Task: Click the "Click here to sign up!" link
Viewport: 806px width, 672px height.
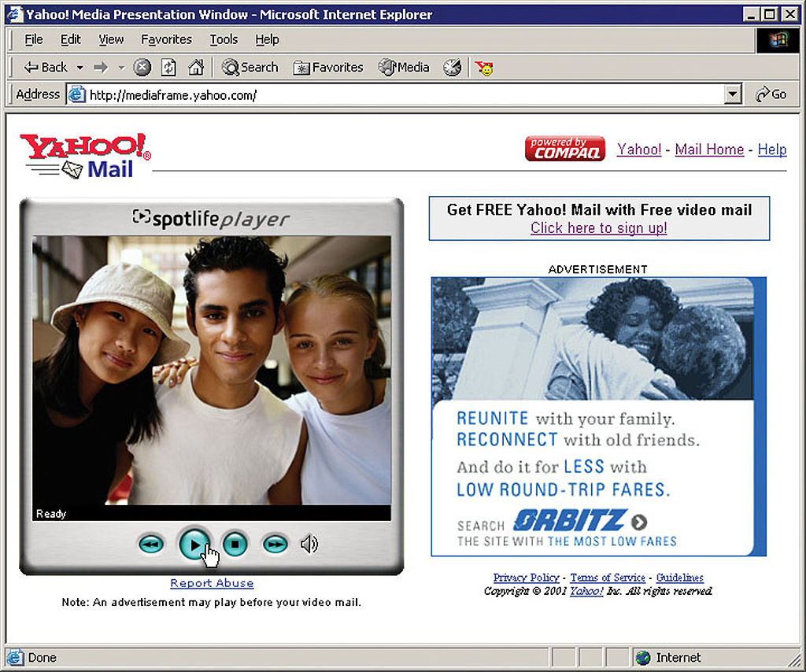Action: (x=598, y=228)
